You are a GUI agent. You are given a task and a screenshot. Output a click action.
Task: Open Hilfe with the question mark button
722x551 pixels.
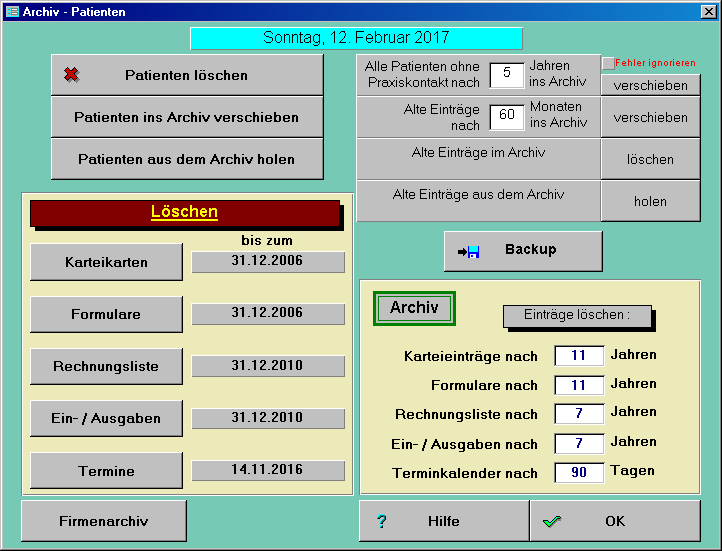pos(444,521)
